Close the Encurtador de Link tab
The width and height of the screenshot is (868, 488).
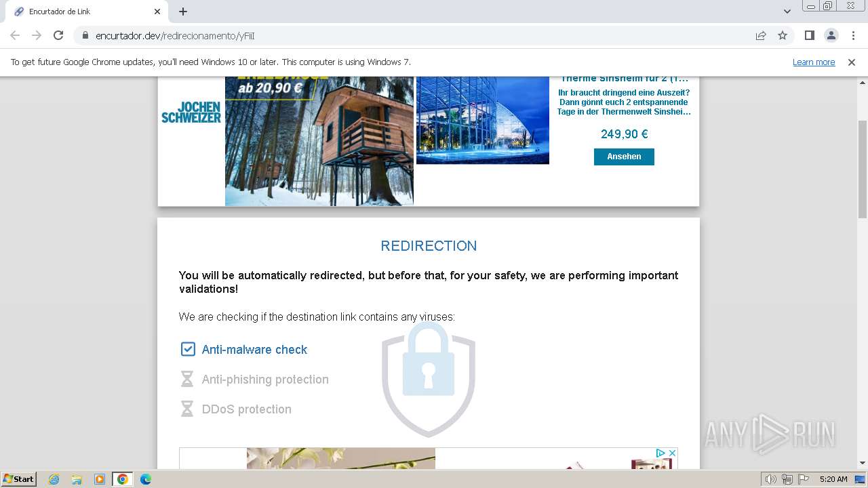pos(157,12)
